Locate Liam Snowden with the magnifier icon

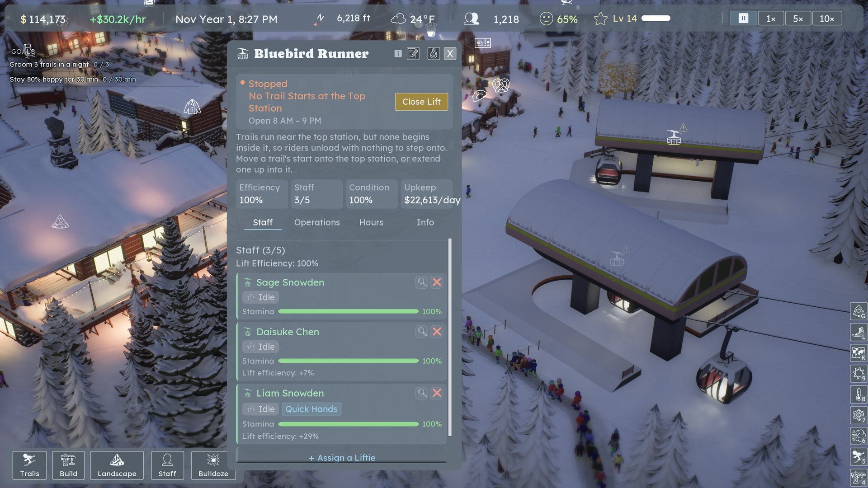click(x=422, y=393)
